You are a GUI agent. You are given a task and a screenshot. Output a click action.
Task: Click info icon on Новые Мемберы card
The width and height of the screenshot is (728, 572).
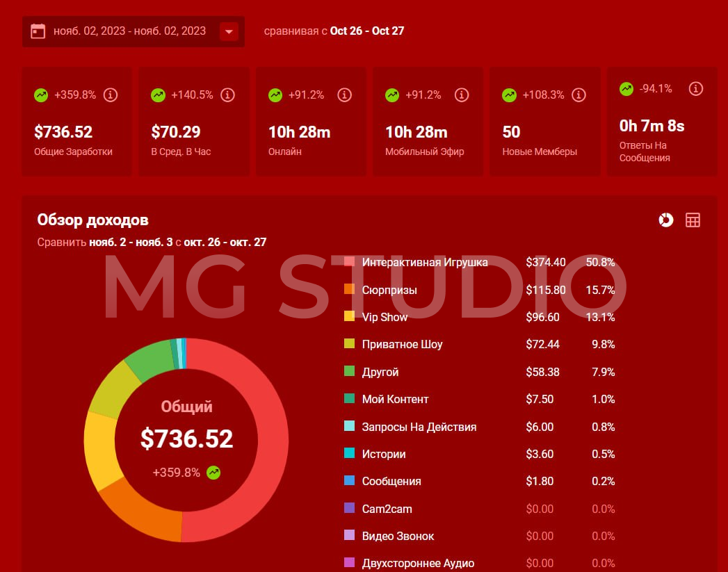[x=579, y=95]
